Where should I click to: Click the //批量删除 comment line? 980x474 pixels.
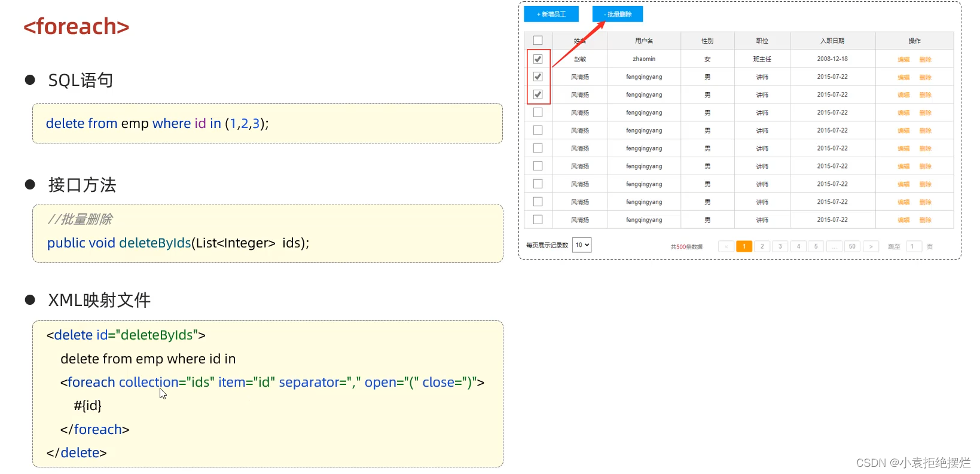click(x=80, y=219)
